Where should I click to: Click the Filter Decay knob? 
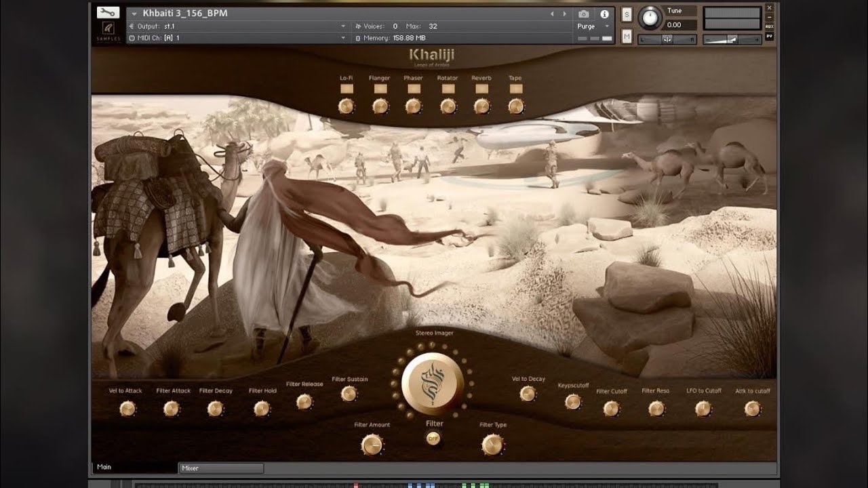215,408
